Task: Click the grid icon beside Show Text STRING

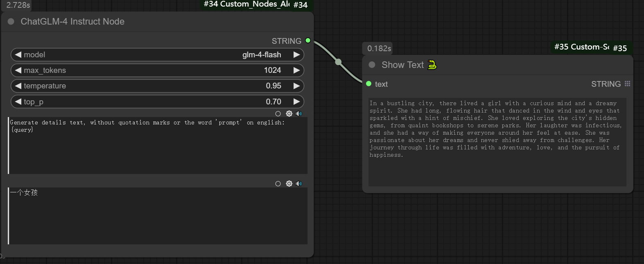Action: click(x=627, y=84)
